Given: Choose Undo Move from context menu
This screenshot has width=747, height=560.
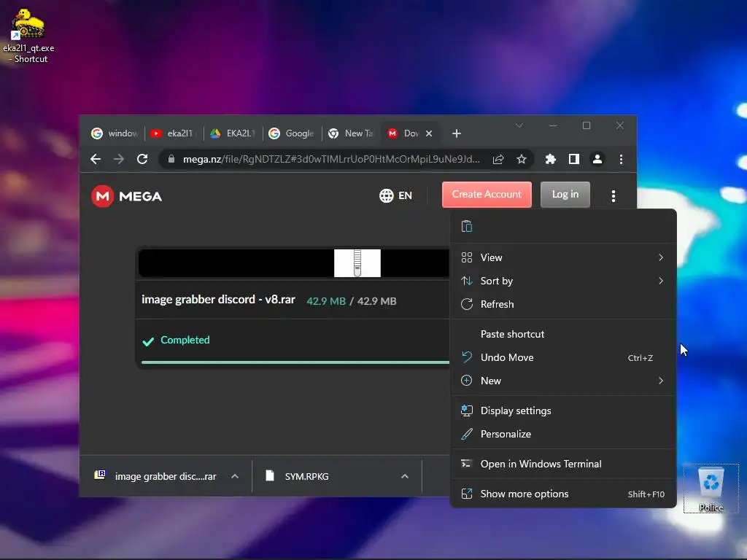Looking at the screenshot, I should tap(563, 357).
